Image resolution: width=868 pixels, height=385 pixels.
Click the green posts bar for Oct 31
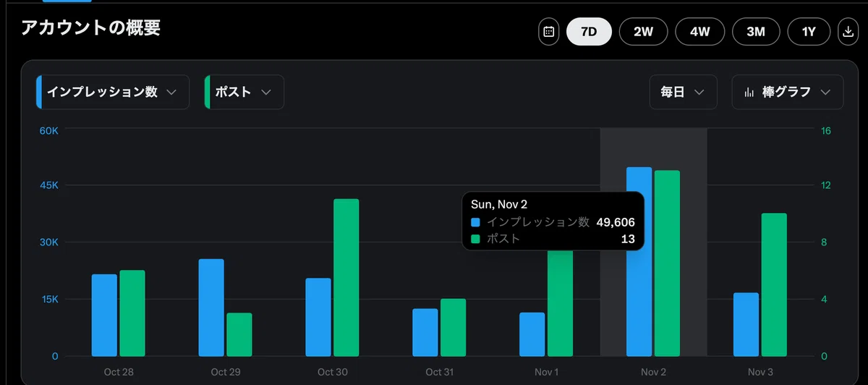(454, 327)
